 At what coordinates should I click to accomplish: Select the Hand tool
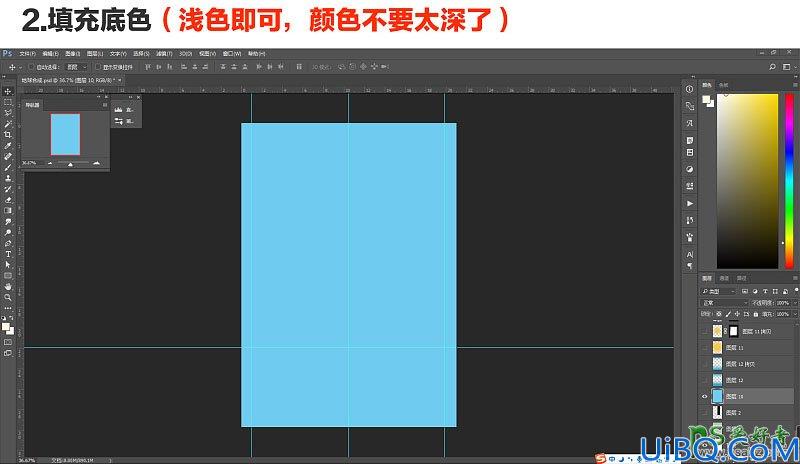[8, 286]
